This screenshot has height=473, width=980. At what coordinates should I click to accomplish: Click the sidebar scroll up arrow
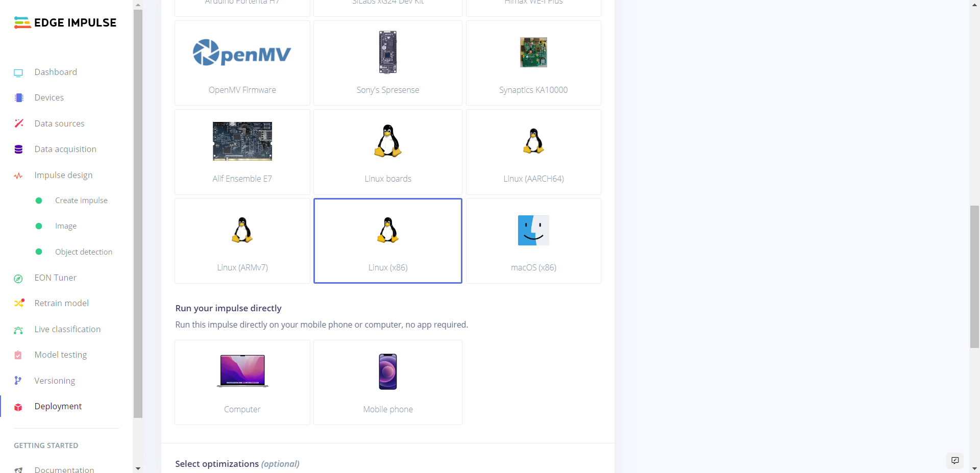coord(138,5)
